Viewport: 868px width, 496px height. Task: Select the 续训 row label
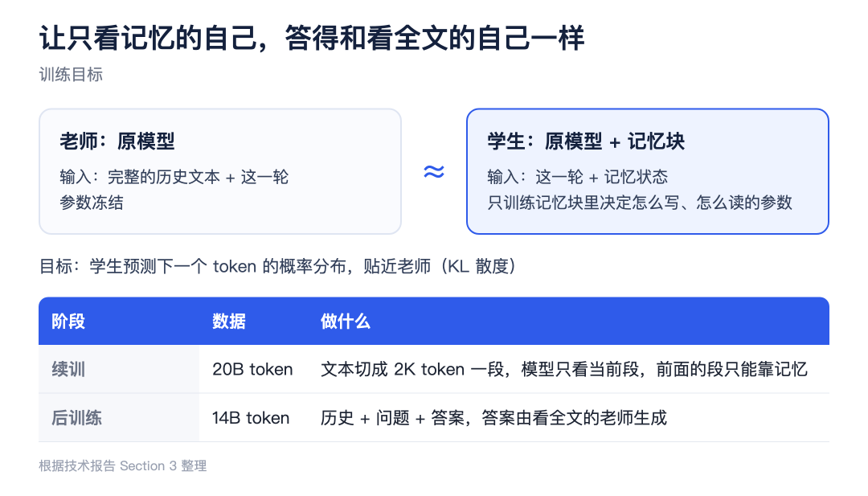pyautogui.click(x=68, y=369)
